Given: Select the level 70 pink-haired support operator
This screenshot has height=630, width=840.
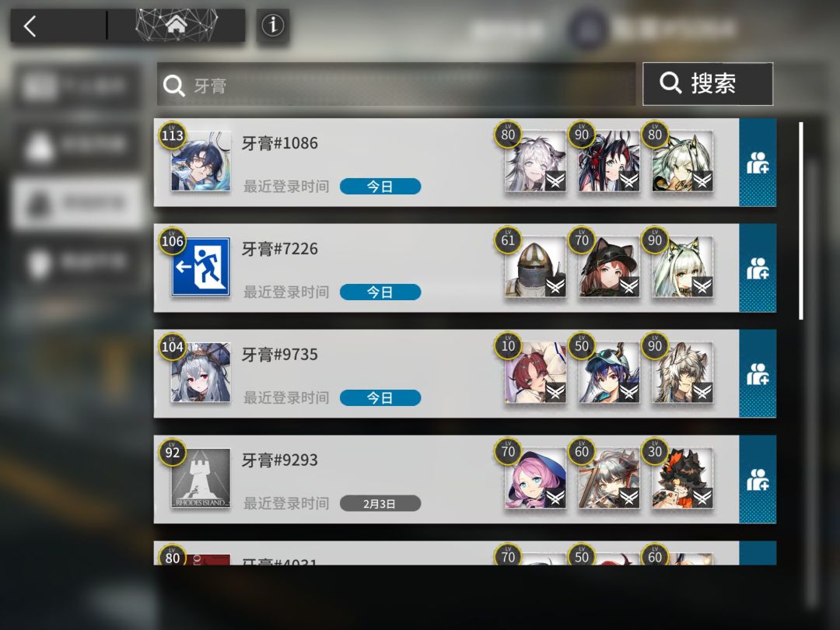Looking at the screenshot, I should (x=535, y=478).
